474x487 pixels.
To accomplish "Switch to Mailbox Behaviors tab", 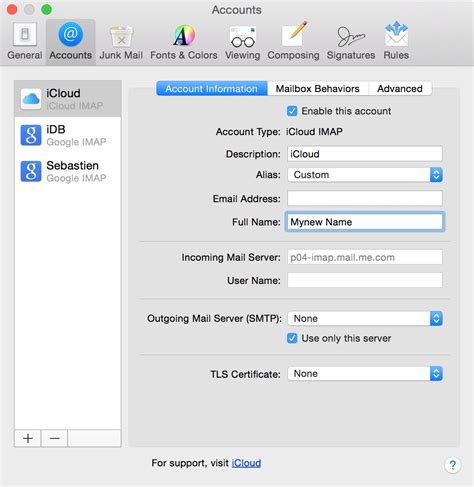I will pos(318,89).
